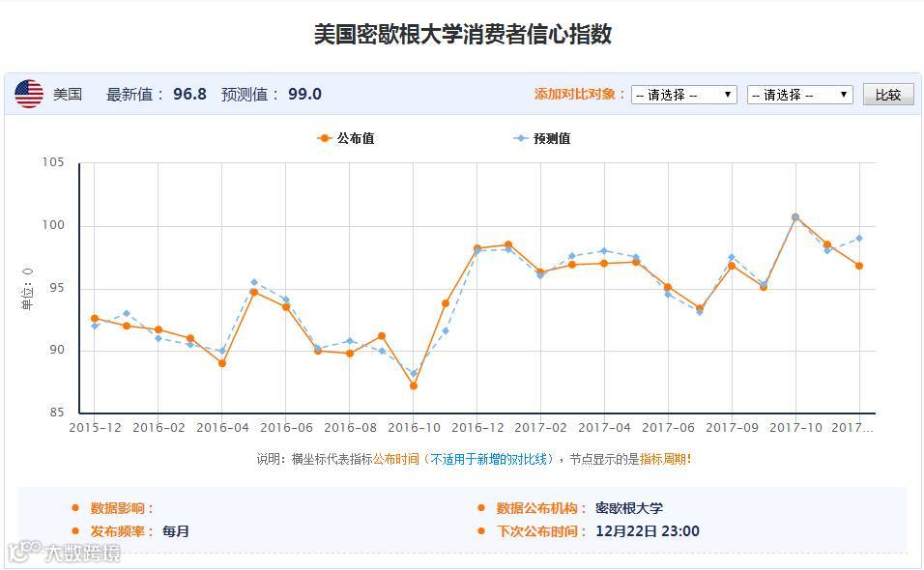924x570 pixels.
Task: Click the 105 y-axis label
Action: (53, 162)
